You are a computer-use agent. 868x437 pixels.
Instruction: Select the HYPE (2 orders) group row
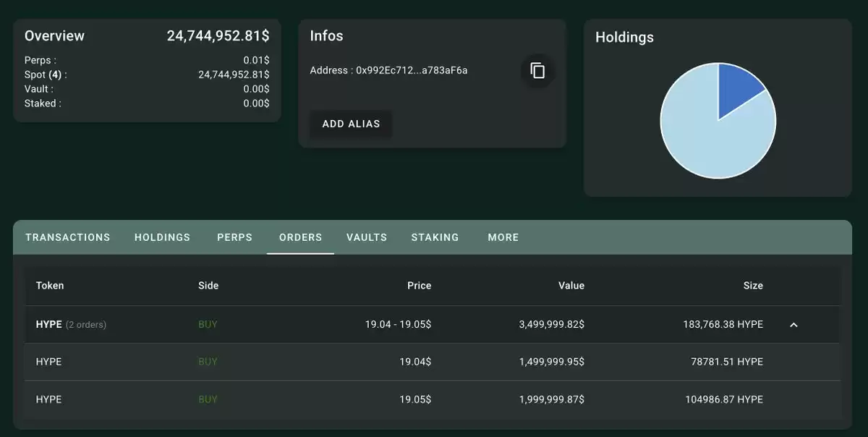coord(433,325)
